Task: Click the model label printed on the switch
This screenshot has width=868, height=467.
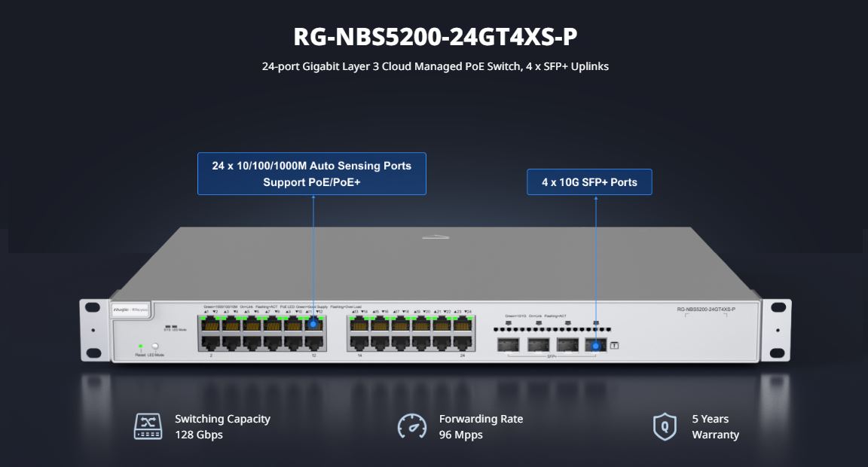Action: pyautogui.click(x=706, y=310)
